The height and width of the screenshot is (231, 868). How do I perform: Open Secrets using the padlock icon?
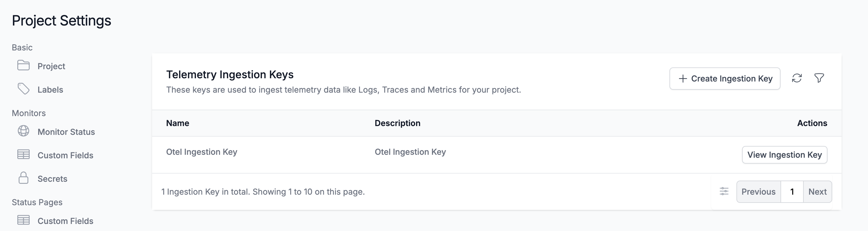[23, 179]
